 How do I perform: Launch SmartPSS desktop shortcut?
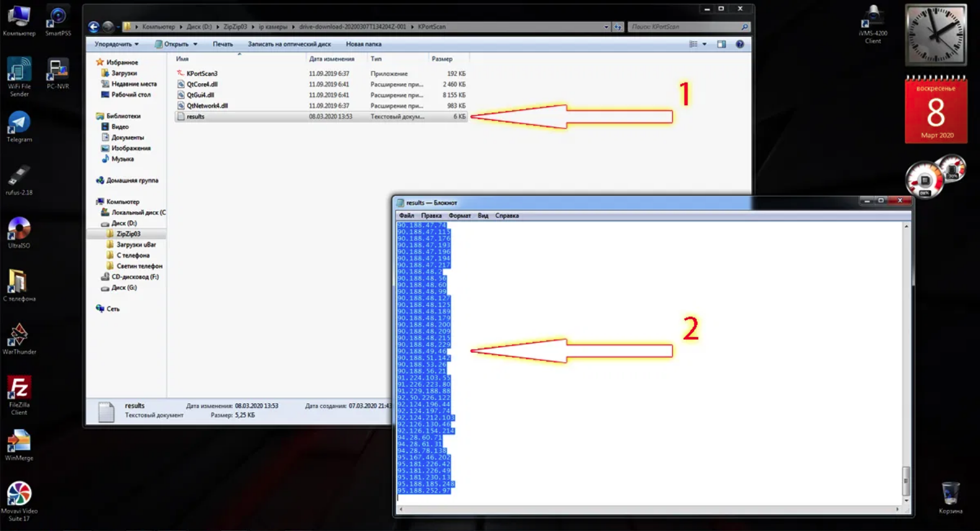(x=58, y=21)
